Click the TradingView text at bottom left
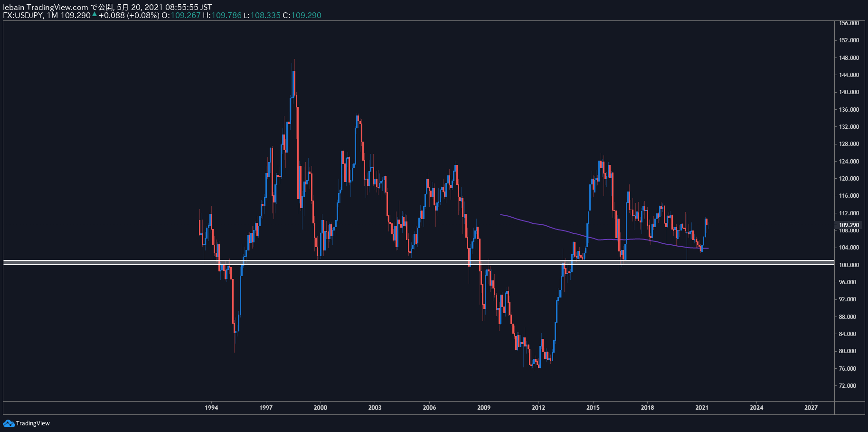The width and height of the screenshot is (868, 432). 33,423
